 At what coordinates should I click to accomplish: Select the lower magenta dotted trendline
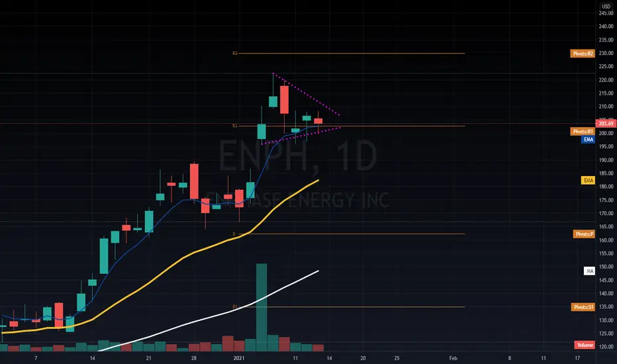click(301, 136)
